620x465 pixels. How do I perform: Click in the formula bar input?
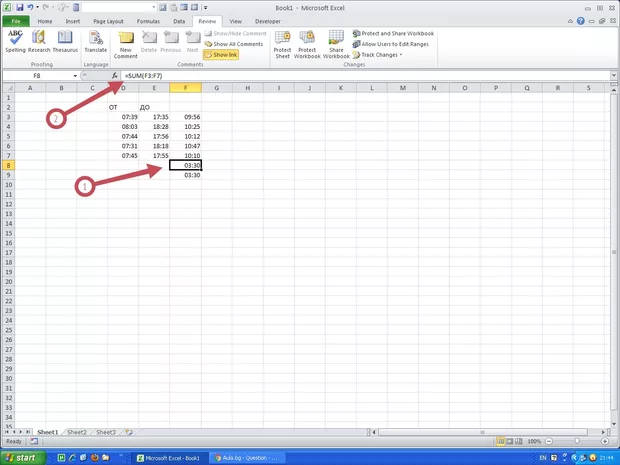(366, 76)
